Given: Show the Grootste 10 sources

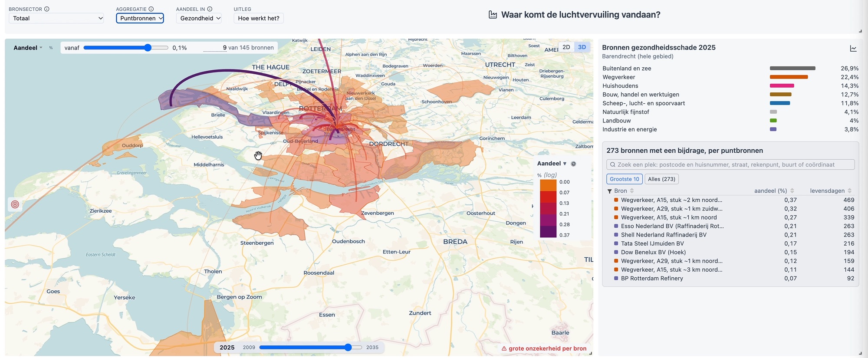Looking at the screenshot, I should pos(625,179).
